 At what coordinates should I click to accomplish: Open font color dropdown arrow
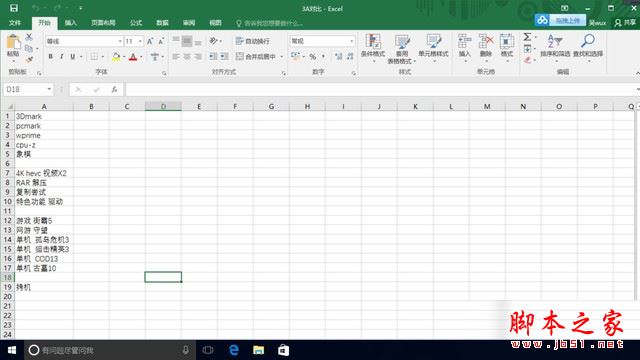coord(141,57)
